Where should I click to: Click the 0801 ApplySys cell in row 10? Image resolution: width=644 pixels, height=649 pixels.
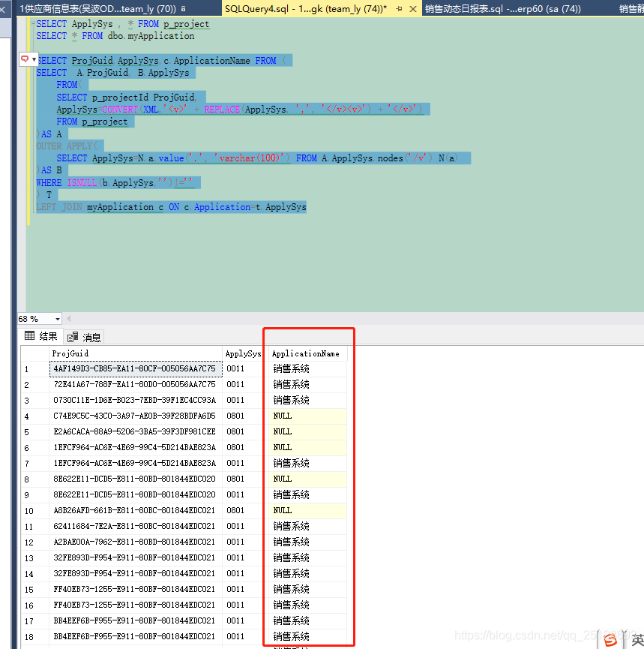pos(243,510)
